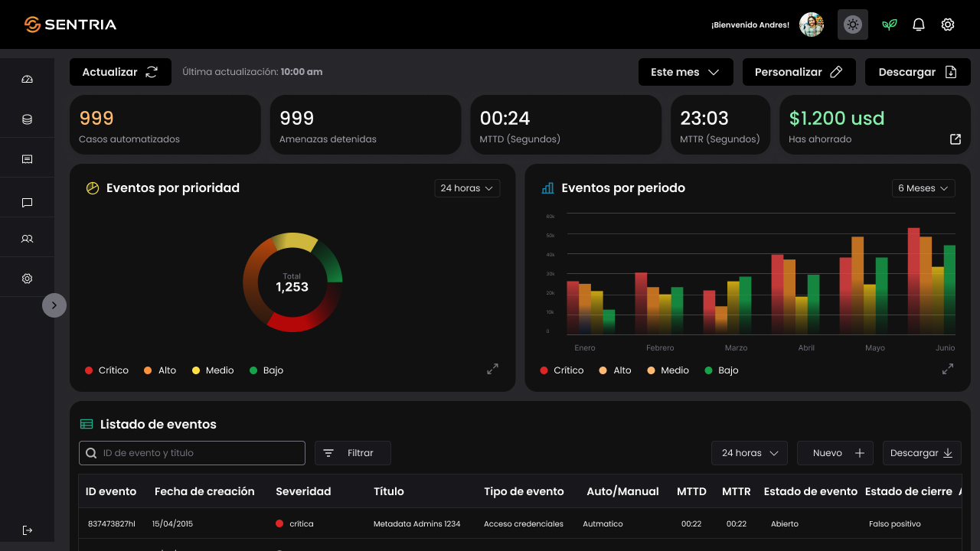The height and width of the screenshot is (551, 980).
Task: Click the green leaf icon in header
Action: tap(889, 24)
